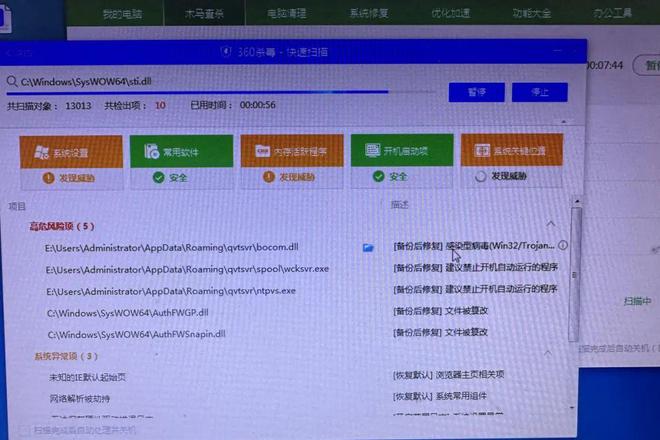Image resolution: width=660 pixels, height=440 pixels.
Task: Select the SysWOW64\AuthFWGP.dll row
Action: tap(128, 313)
